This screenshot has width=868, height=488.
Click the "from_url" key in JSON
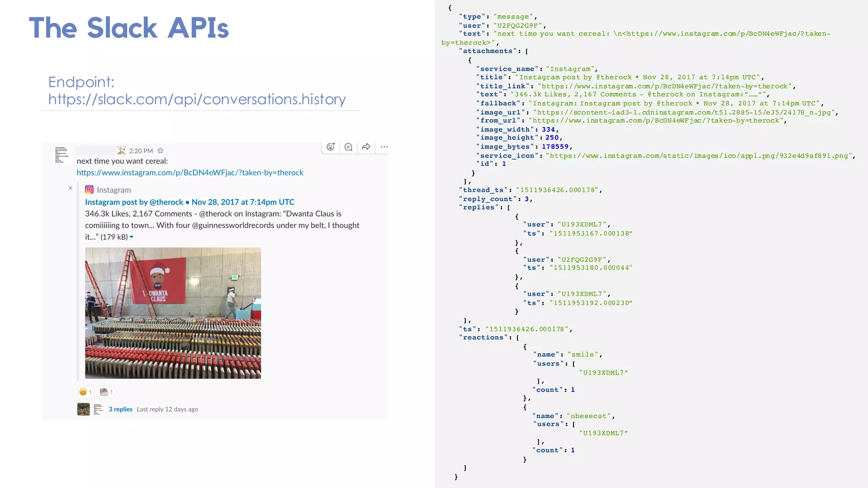coord(498,120)
